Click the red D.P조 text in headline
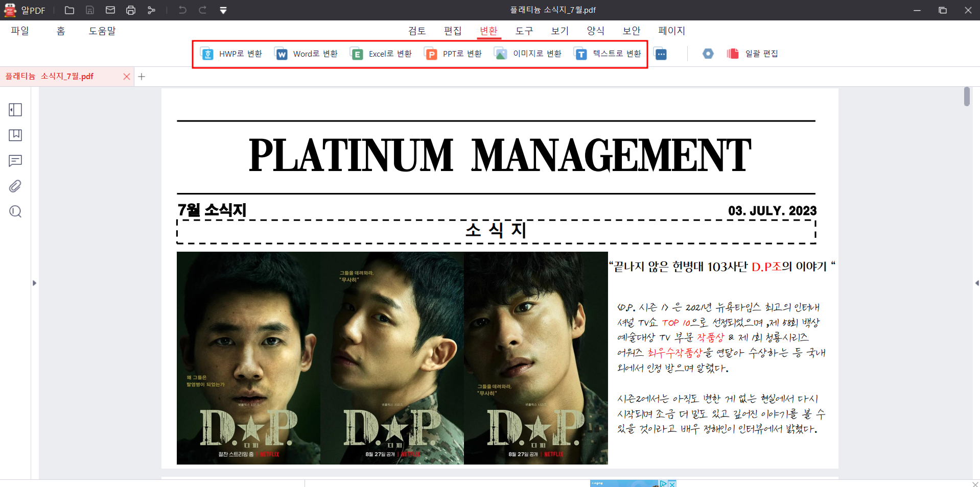Viewport: 980px width, 487px height. point(766,266)
